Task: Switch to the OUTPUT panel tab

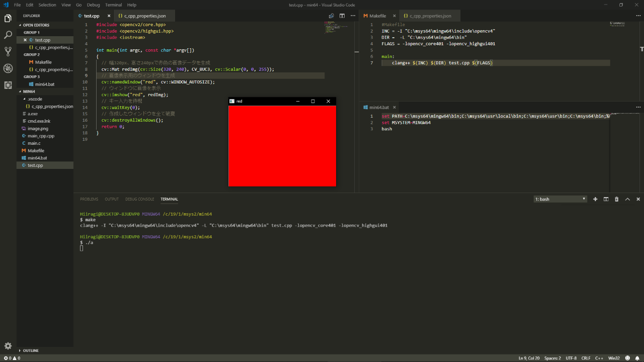Action: 112,199
